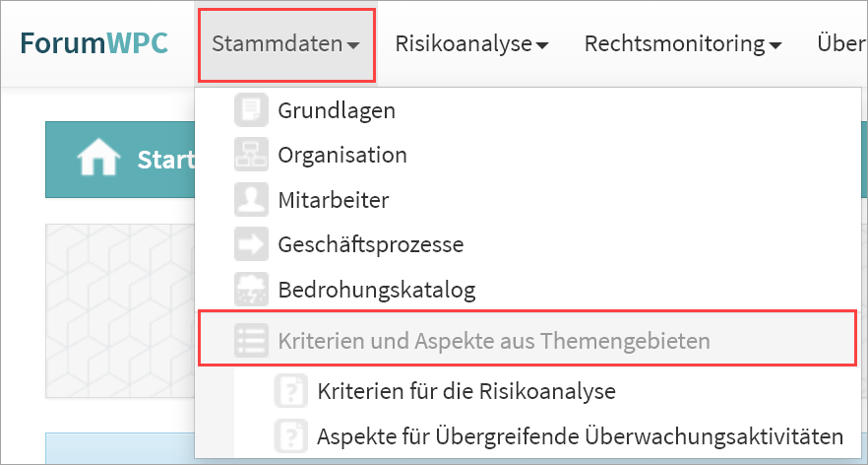Image resolution: width=868 pixels, height=465 pixels.
Task: Click the Aspekte Überwachungsaktivitäten question-mark icon
Action: coord(290,435)
